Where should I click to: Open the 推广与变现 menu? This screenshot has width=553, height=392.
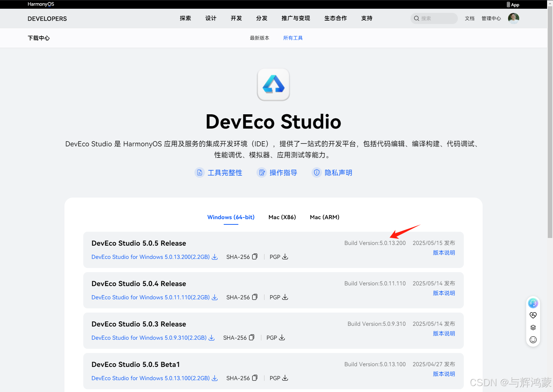point(296,18)
